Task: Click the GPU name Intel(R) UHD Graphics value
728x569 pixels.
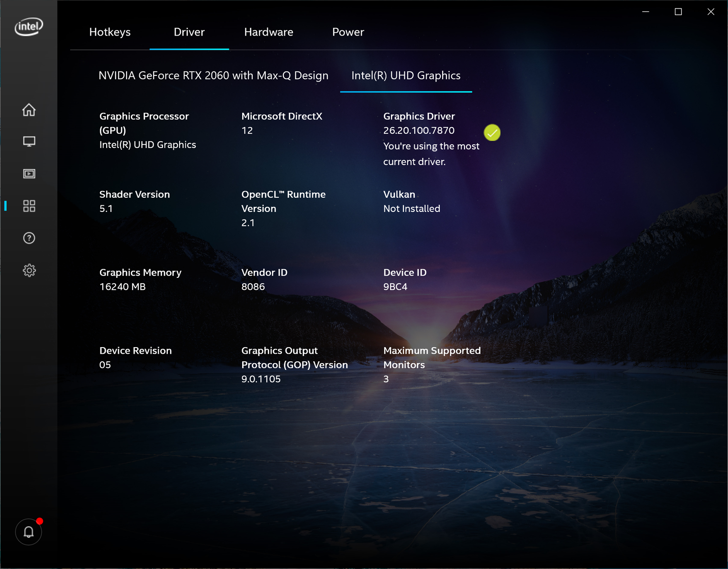Action: [x=148, y=145]
